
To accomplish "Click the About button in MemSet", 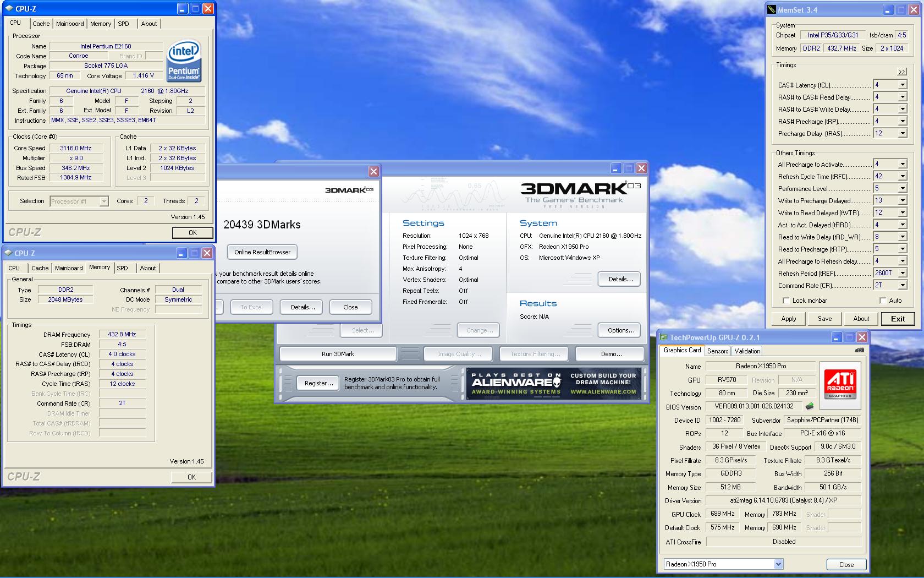I will [x=861, y=319].
